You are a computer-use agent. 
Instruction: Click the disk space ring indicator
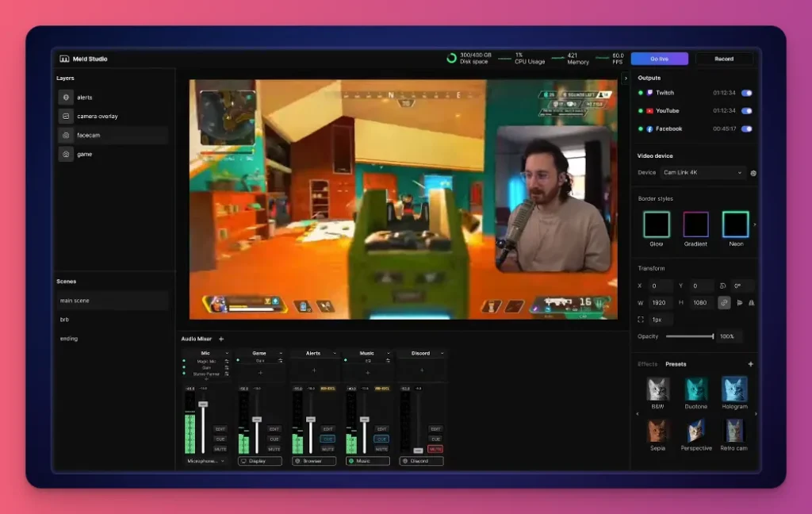pos(451,58)
